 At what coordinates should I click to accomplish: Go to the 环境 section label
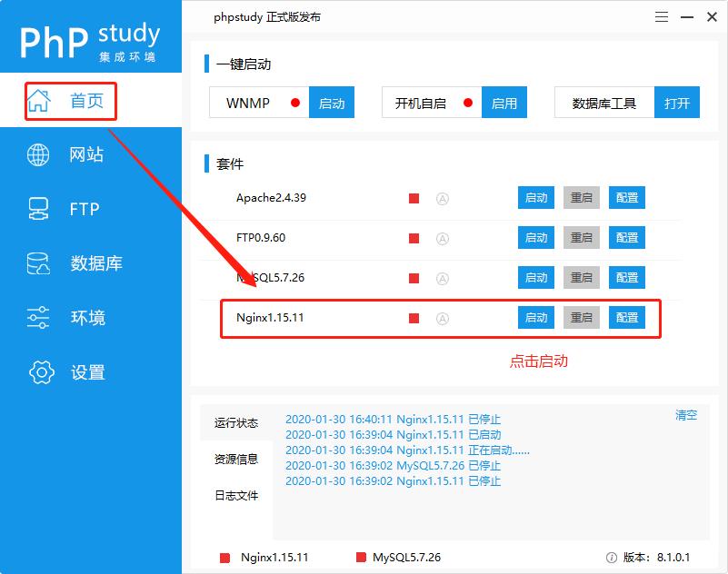(x=88, y=318)
